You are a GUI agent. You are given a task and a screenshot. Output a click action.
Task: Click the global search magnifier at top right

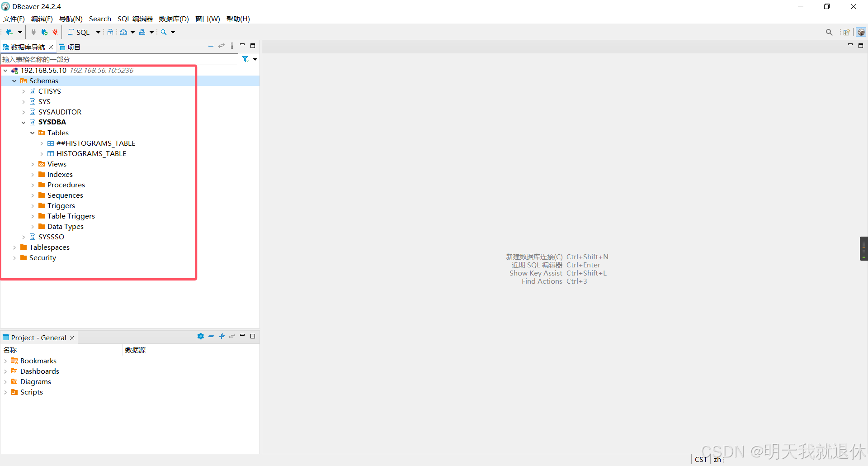tap(829, 32)
